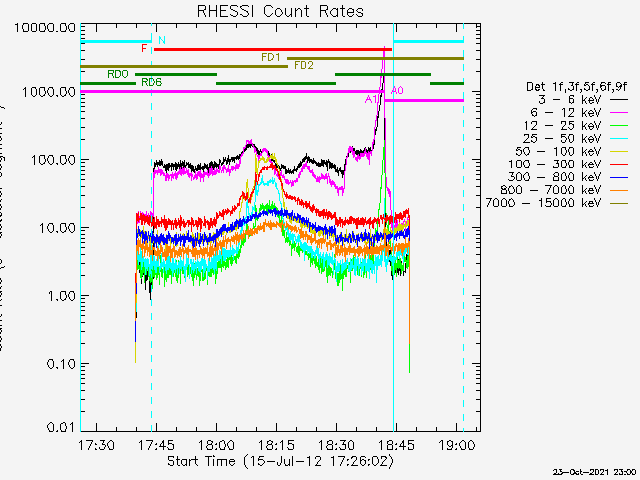
Task: Click the yellow legend line for 50 - 100 keV
Action: 619,151
